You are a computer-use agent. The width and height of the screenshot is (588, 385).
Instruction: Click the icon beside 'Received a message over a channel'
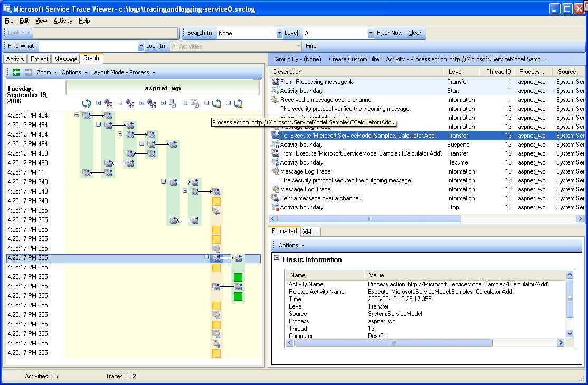pos(274,99)
